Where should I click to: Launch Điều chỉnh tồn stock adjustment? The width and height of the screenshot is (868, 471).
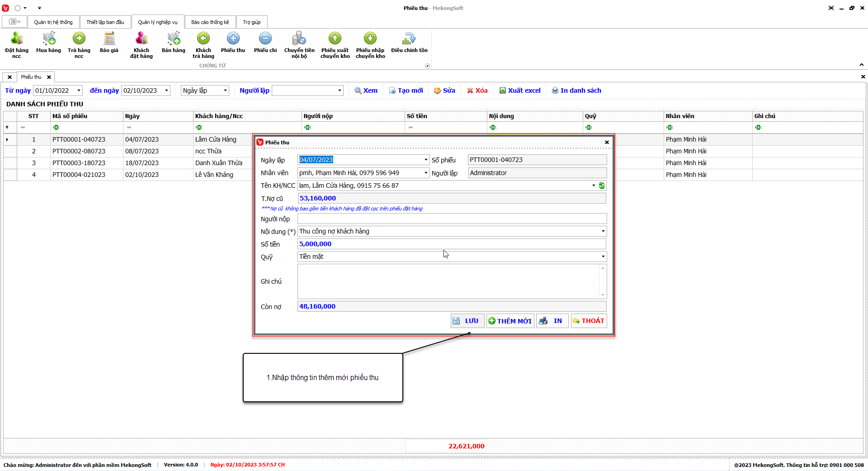(x=409, y=42)
